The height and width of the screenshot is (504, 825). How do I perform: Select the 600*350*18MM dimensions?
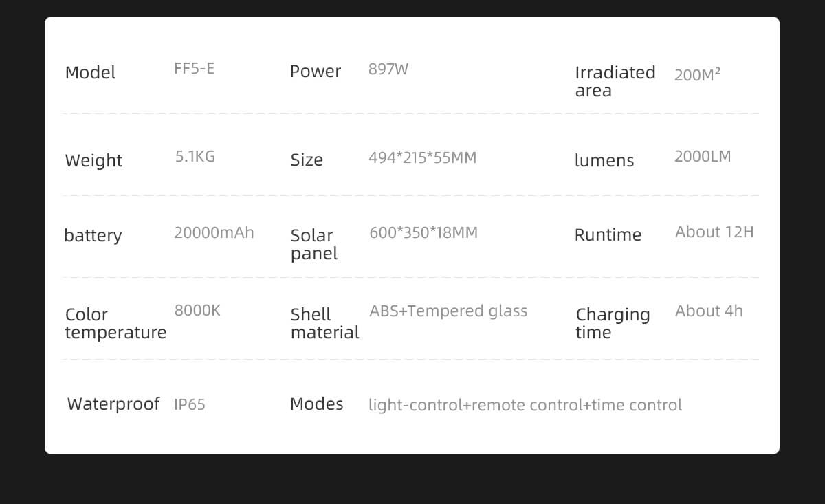pos(423,232)
